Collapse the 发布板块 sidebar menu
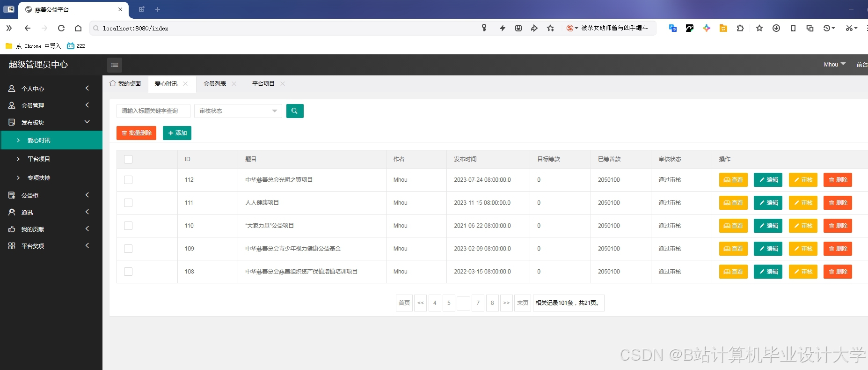This screenshot has height=370, width=868. pos(51,122)
